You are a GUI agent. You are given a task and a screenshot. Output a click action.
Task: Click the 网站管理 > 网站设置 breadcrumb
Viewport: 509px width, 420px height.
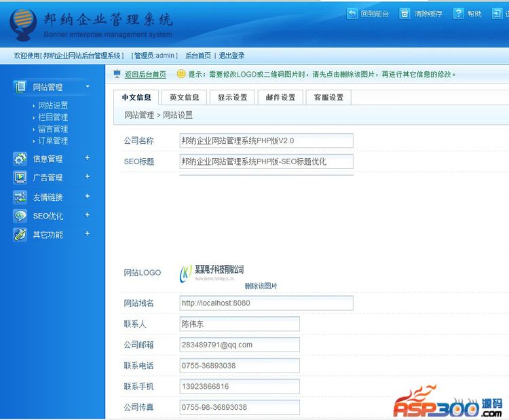point(158,115)
